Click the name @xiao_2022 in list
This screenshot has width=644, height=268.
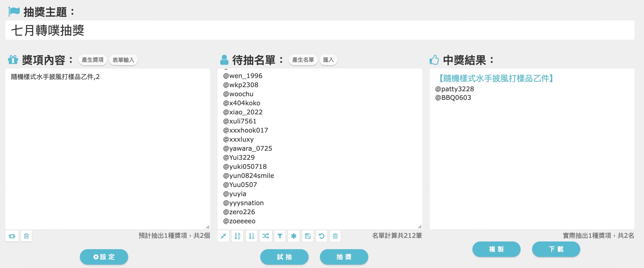click(x=243, y=112)
